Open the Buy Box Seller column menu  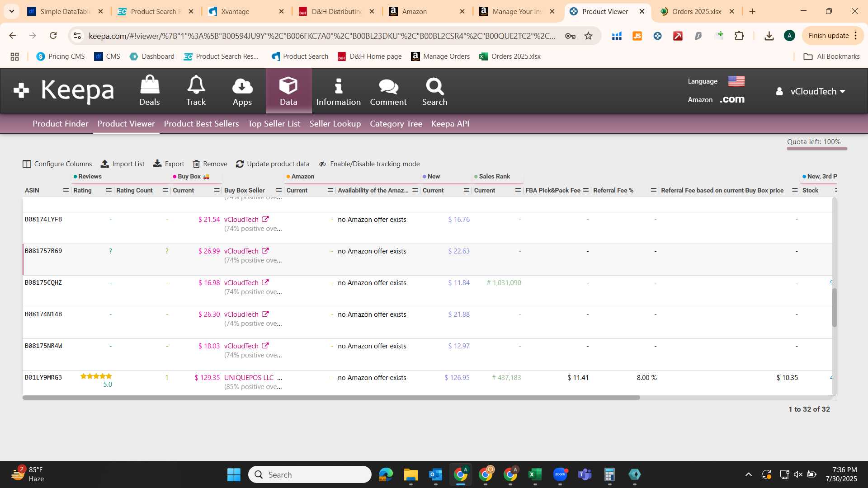point(279,190)
